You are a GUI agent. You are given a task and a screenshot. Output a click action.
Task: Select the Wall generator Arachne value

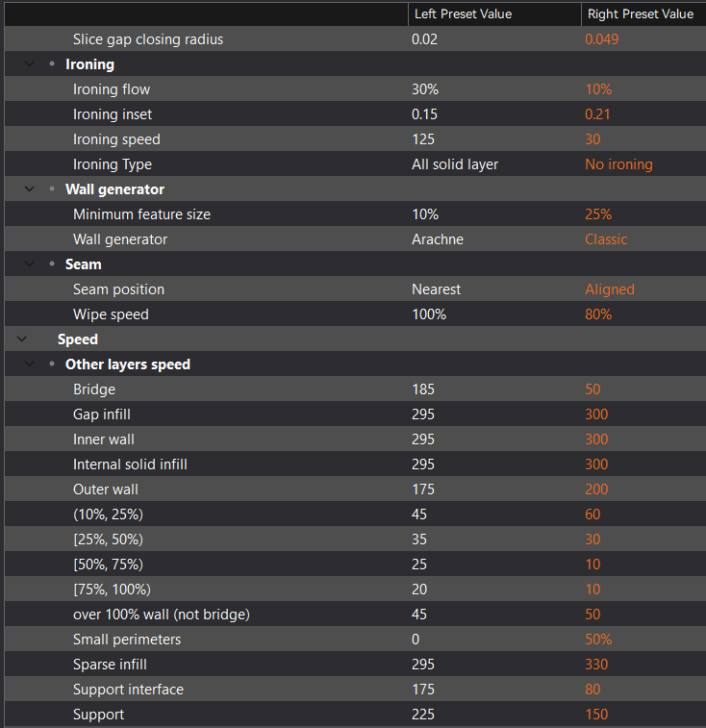pyautogui.click(x=438, y=239)
